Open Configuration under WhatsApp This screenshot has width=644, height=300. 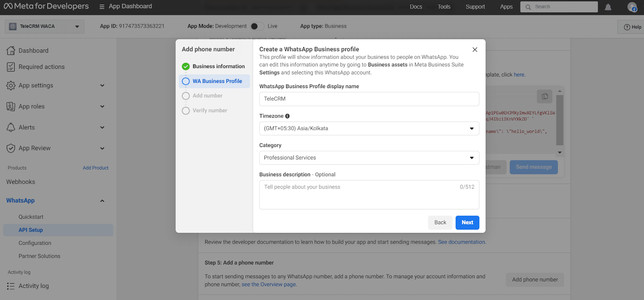pos(35,243)
